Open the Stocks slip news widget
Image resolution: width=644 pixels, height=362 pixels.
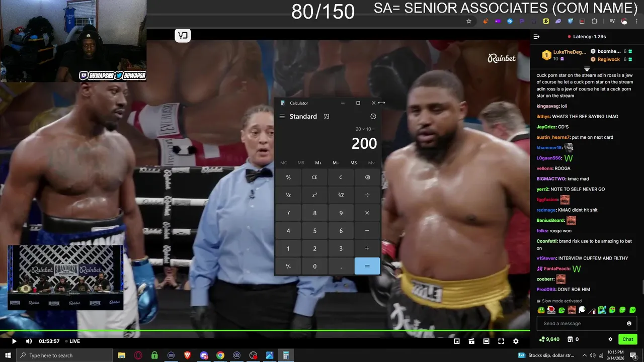[546, 355]
